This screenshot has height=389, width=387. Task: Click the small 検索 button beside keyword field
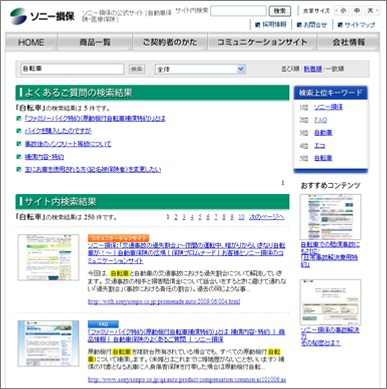point(137,69)
